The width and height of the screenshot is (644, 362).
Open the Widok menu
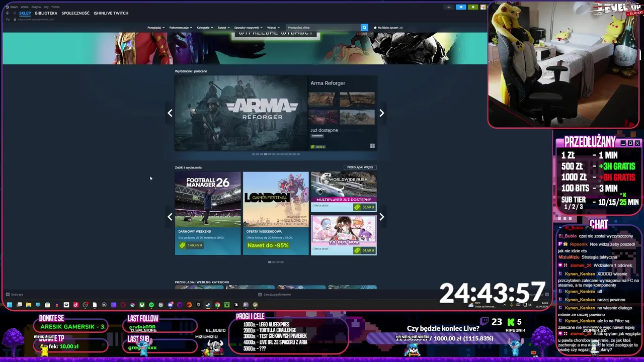[x=25, y=7]
